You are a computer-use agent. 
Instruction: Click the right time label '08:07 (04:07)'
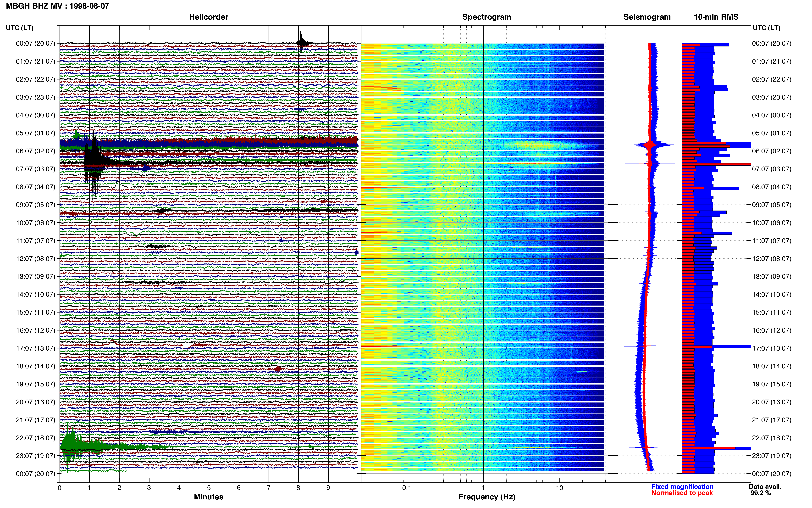(x=772, y=187)
